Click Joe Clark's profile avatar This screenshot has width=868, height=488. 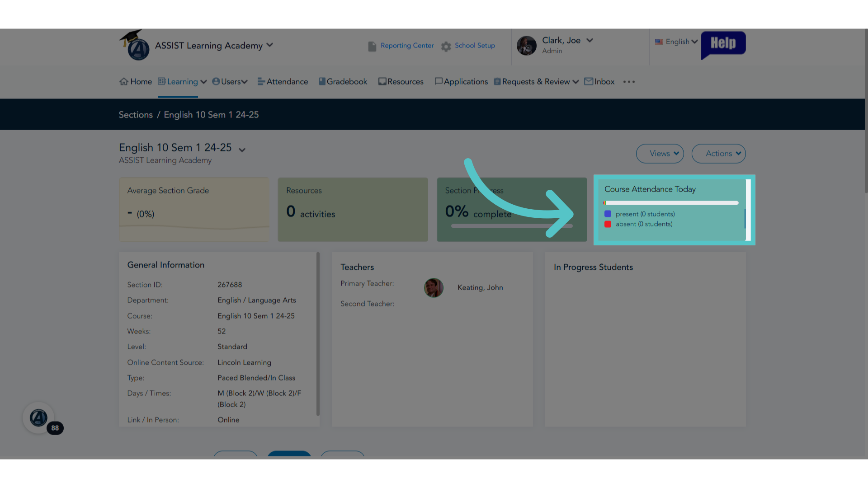tap(526, 46)
